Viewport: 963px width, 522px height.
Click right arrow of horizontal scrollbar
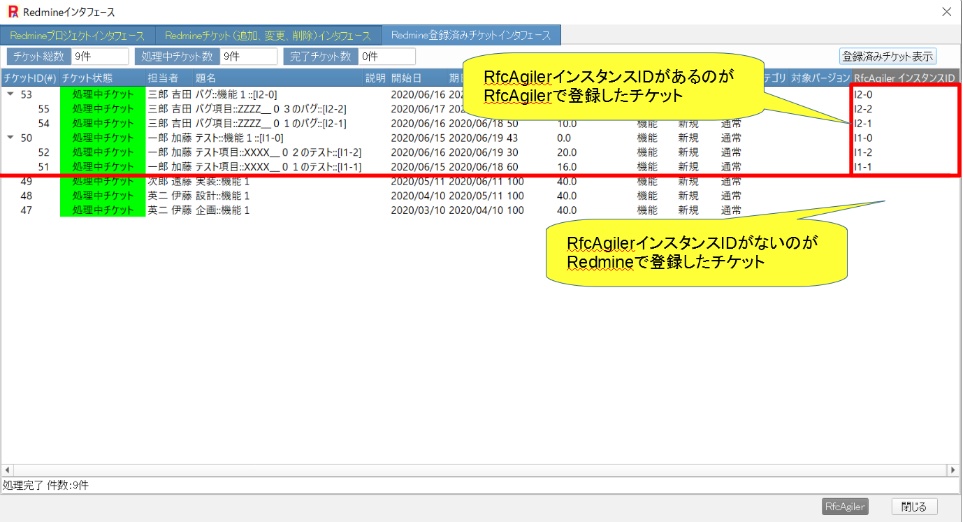(953, 470)
